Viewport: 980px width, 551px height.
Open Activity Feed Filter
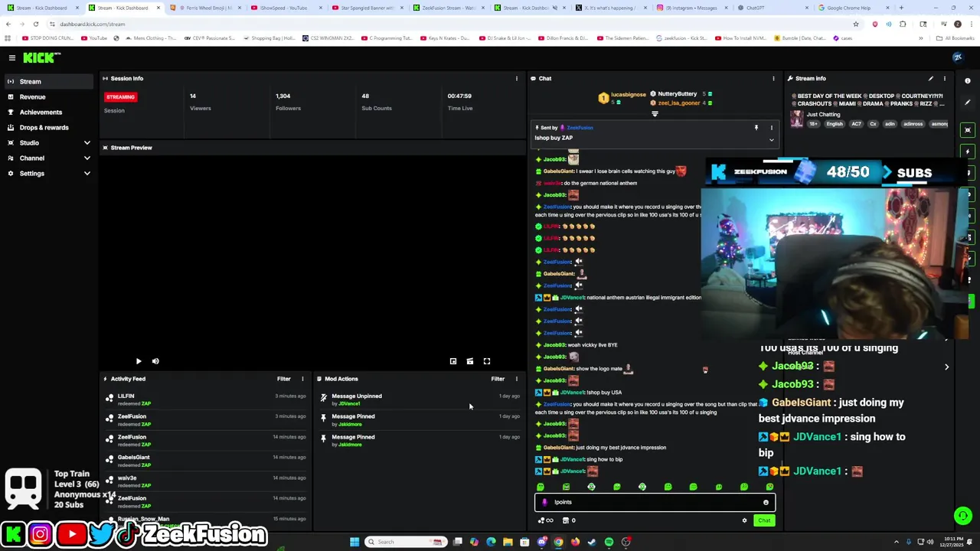coord(284,379)
